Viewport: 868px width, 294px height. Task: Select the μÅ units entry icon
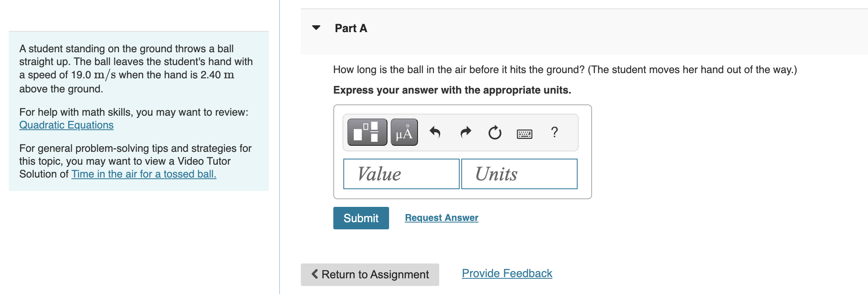click(404, 133)
